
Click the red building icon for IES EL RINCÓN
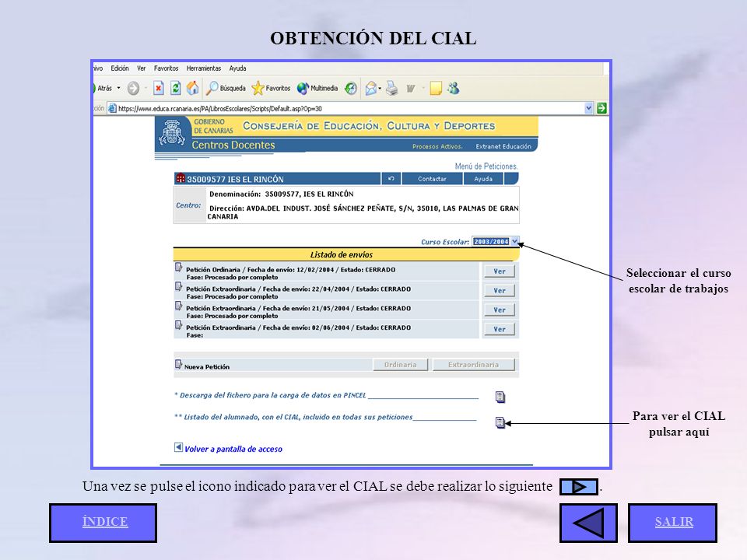click(x=181, y=179)
